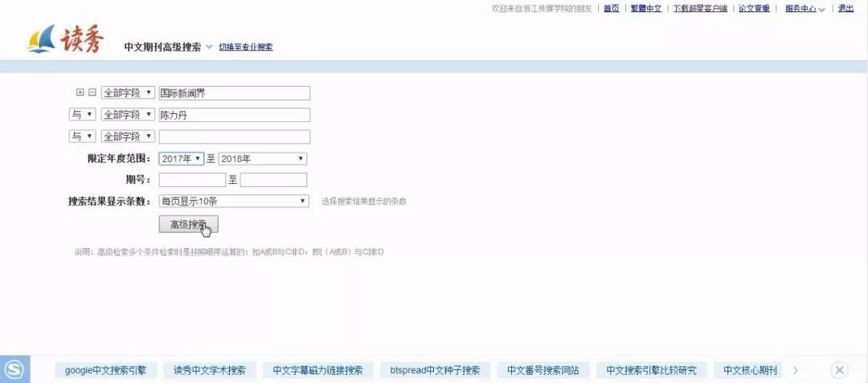Open the 2017年 start year dropdown
The width and height of the screenshot is (868, 383).
tap(181, 159)
